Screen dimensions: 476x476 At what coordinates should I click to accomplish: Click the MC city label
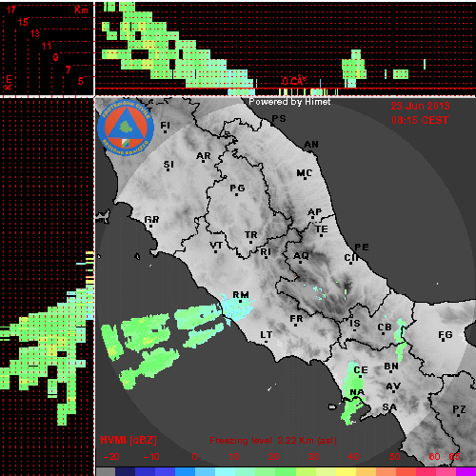click(305, 173)
